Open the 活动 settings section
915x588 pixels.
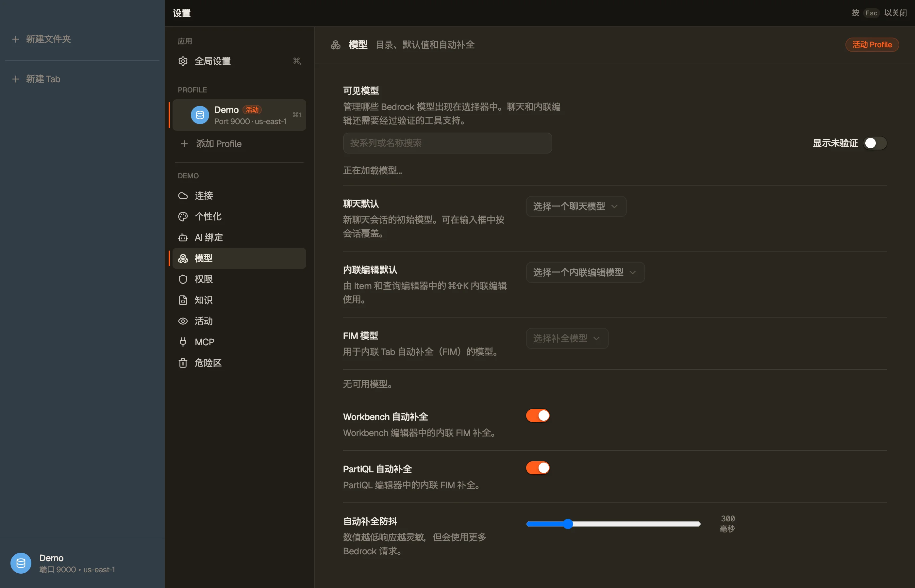[x=240, y=321]
